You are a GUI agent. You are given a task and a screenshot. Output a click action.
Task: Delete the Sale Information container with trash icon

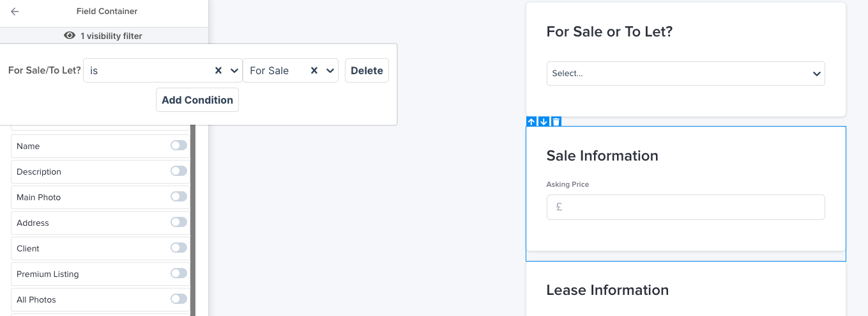[x=556, y=122]
